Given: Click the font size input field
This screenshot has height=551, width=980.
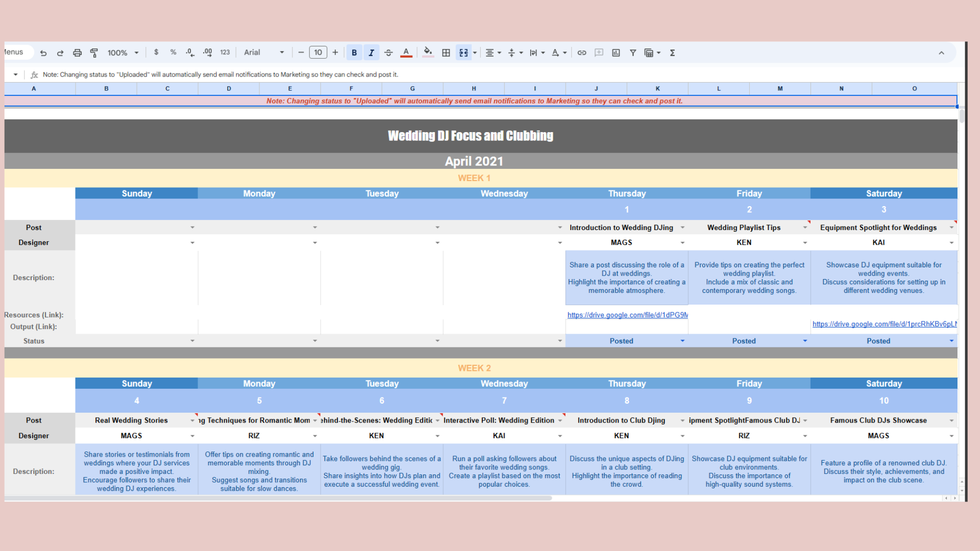Looking at the screenshot, I should [x=317, y=53].
